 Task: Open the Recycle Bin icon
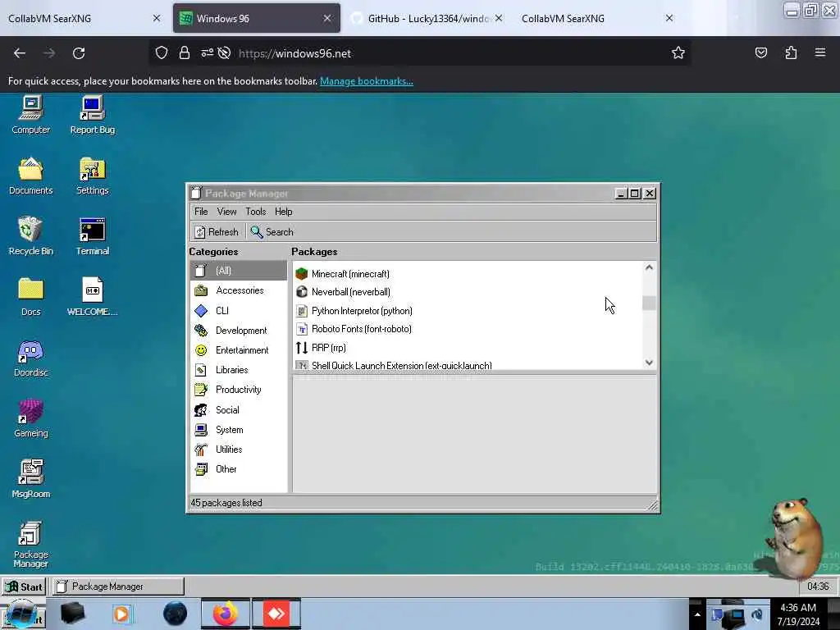[x=30, y=236]
